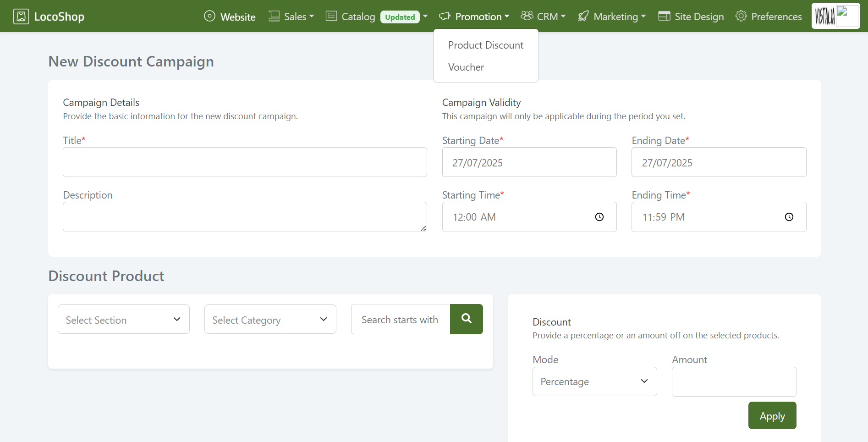This screenshot has height=442, width=868.
Task: Click the magnifier search button
Action: pyautogui.click(x=466, y=319)
